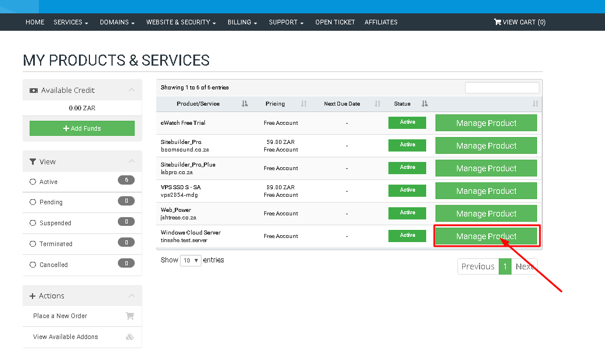The width and height of the screenshot is (605, 364).
Task: Click the 59.00 ZAR pricing cell
Action: point(280,142)
